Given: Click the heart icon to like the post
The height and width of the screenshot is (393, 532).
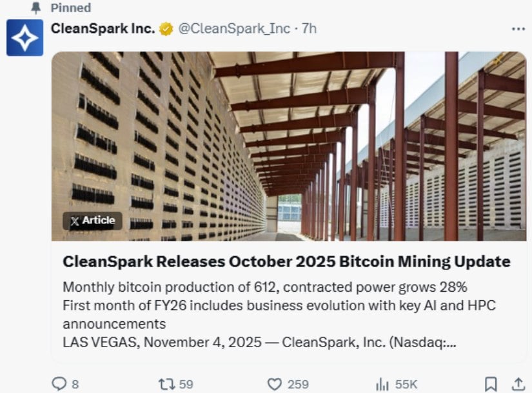Looking at the screenshot, I should 276,382.
